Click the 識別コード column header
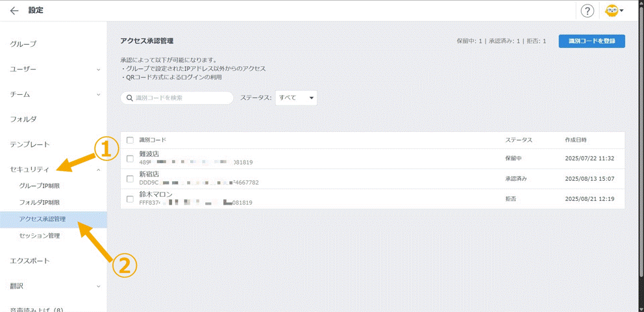Image resolution: width=644 pixels, height=312 pixels. [153, 140]
